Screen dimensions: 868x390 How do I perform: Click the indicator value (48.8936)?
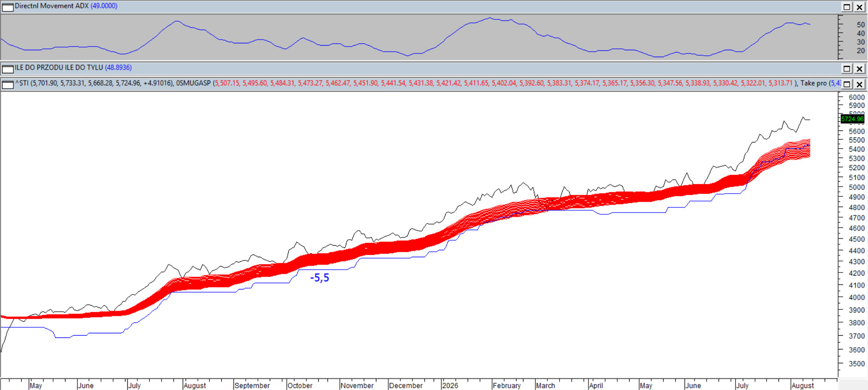119,68
